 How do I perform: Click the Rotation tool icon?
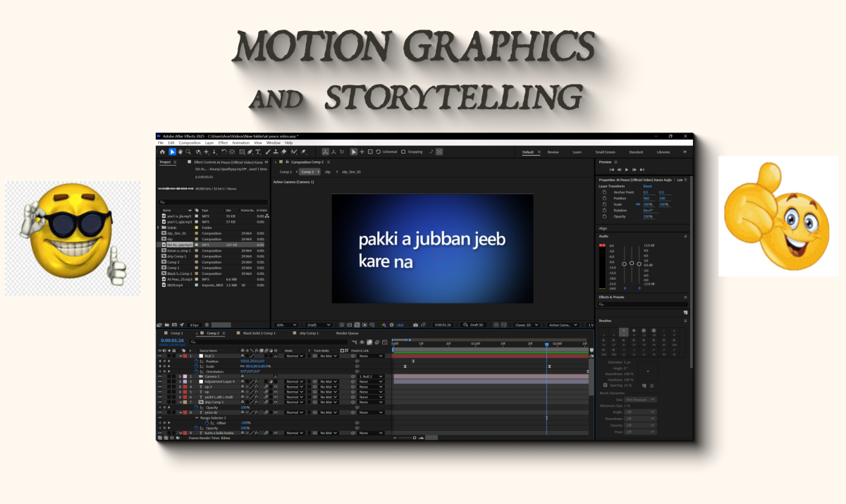coord(224,152)
